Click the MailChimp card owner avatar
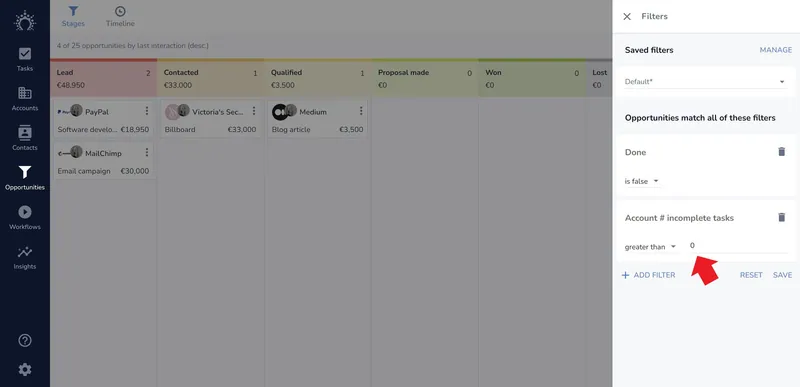The width and height of the screenshot is (800, 387). point(77,152)
